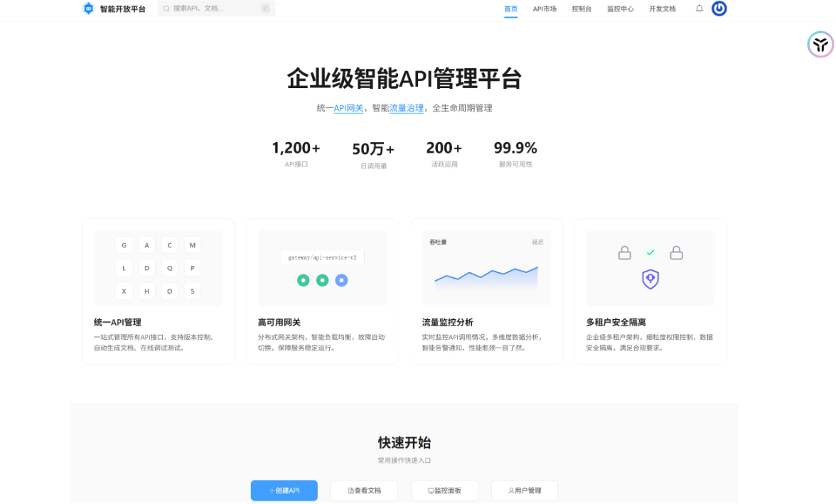Image resolution: width=836 pixels, height=504 pixels.
Task: Open the user avatar menu
Action: click(719, 9)
